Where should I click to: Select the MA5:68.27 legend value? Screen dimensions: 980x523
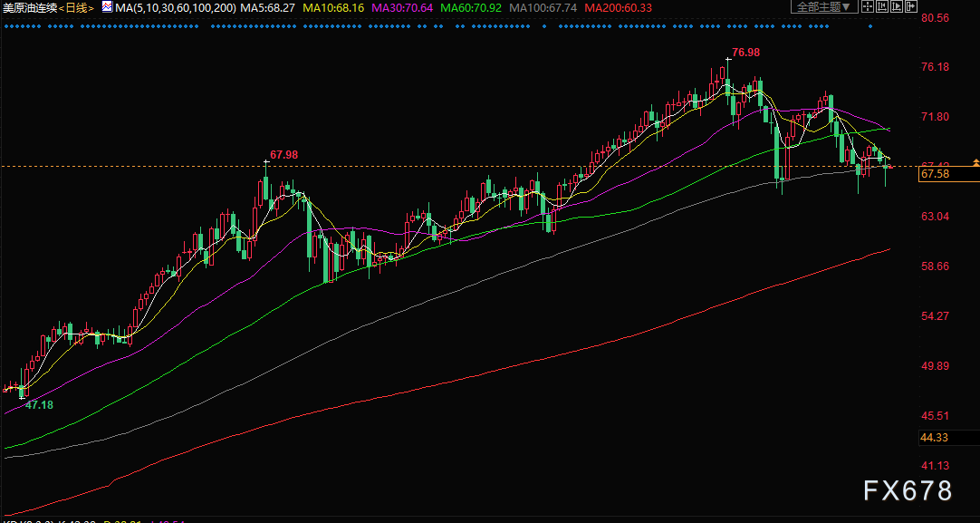click(267, 8)
